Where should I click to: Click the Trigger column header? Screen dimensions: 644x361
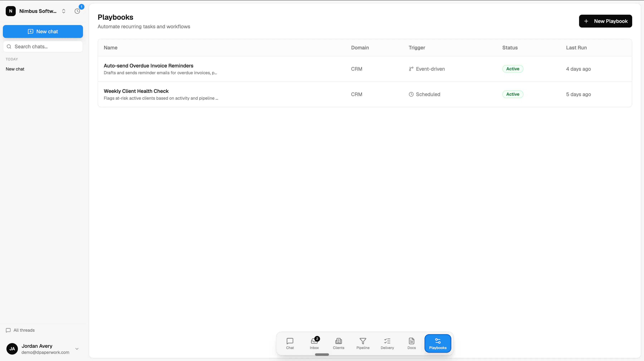417,48
